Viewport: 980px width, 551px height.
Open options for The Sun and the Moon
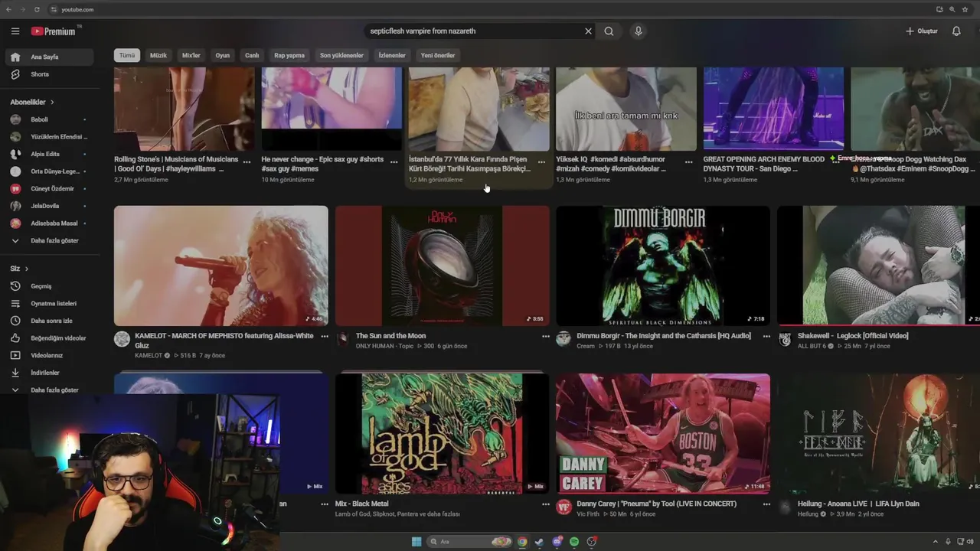(546, 336)
